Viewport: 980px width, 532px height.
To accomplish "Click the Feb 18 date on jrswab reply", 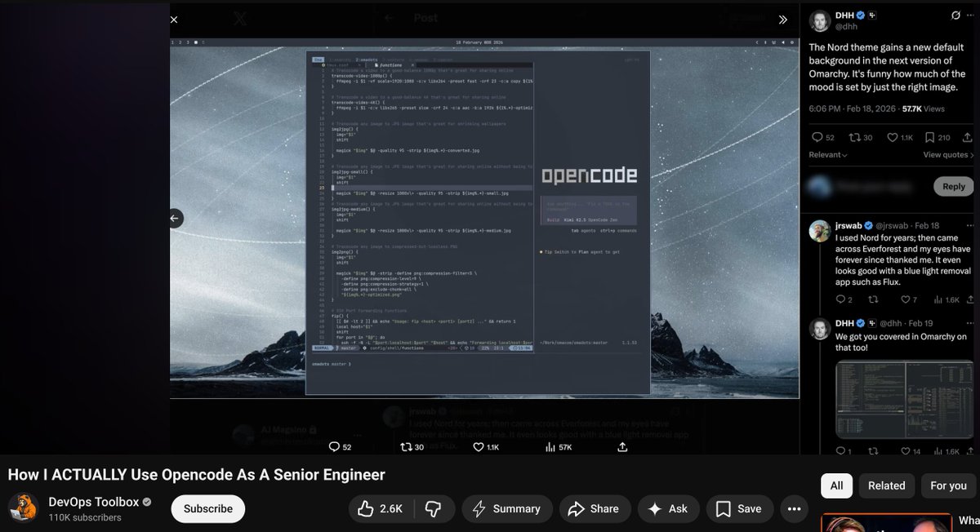I will (927, 225).
